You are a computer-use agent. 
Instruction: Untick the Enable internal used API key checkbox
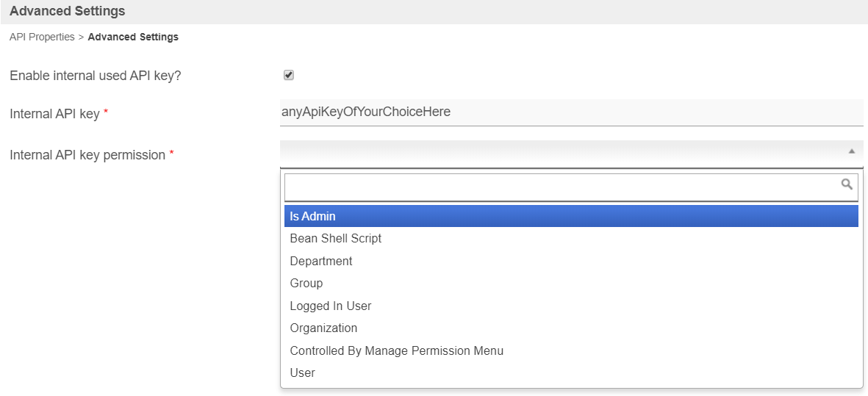289,75
